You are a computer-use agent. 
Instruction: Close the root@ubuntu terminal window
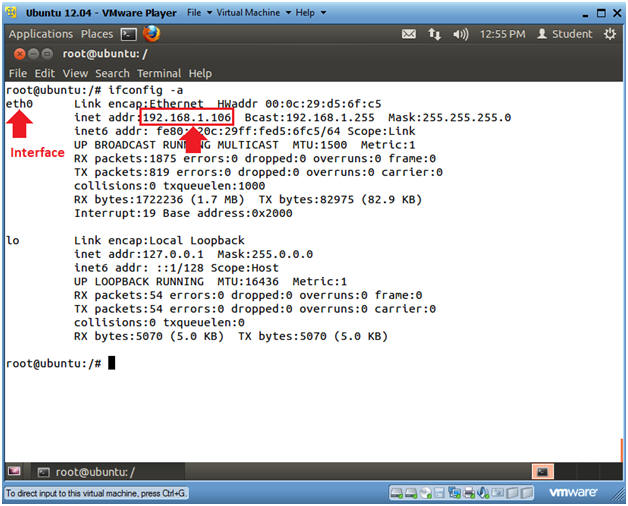(19, 54)
